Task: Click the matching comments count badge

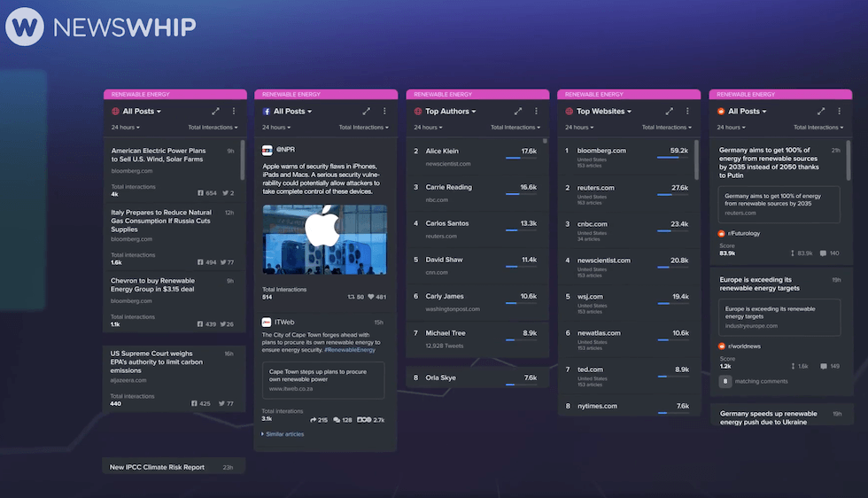Action: [x=725, y=381]
